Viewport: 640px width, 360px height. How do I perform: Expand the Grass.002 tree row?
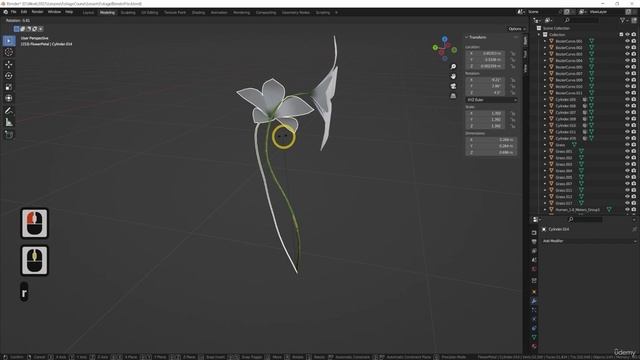click(544, 158)
